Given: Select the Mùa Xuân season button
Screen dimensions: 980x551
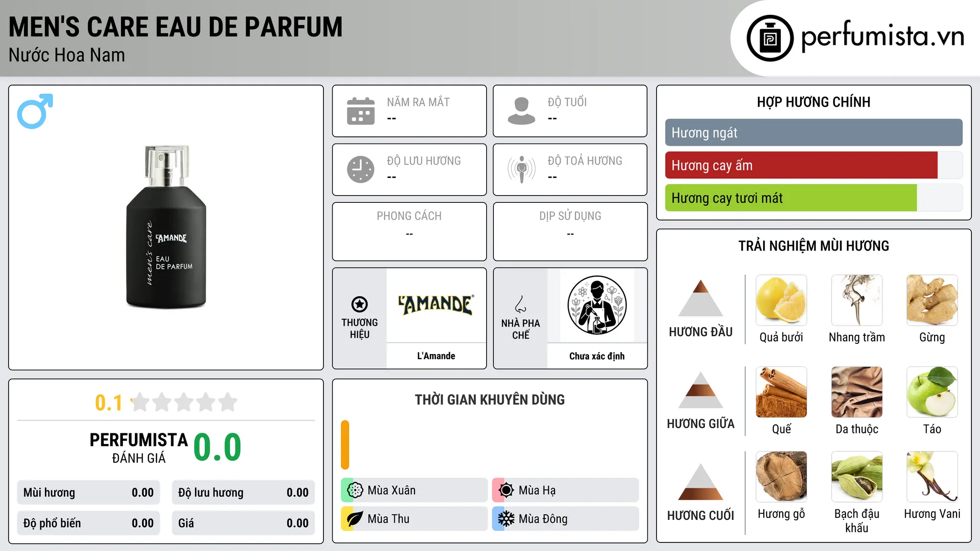Looking at the screenshot, I should pyautogui.click(x=414, y=490).
